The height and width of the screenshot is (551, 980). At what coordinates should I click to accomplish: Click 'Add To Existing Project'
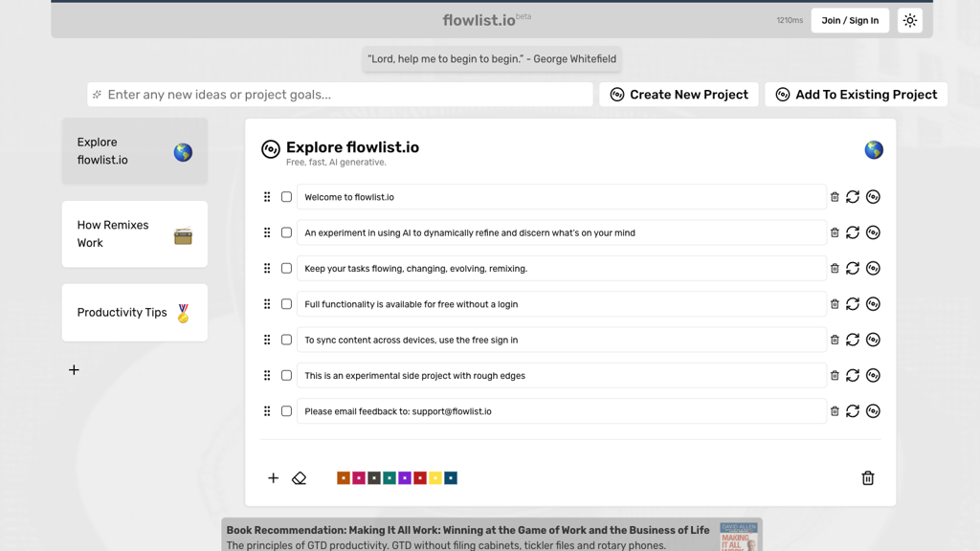(856, 94)
